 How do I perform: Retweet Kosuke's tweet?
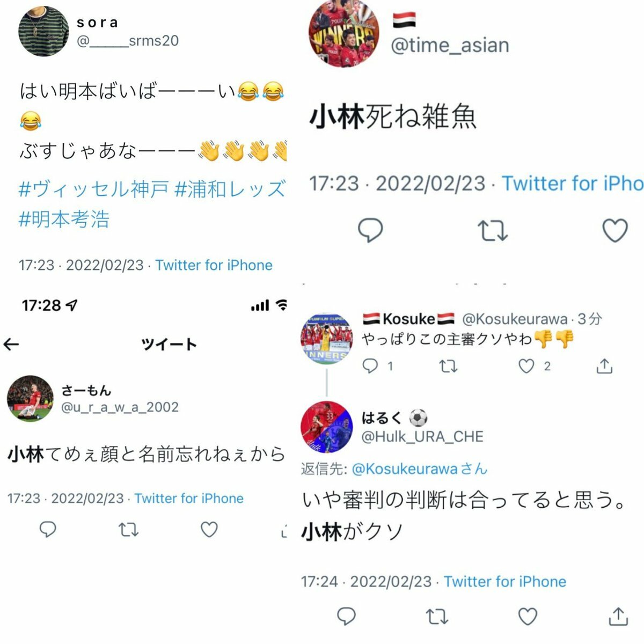[448, 367]
